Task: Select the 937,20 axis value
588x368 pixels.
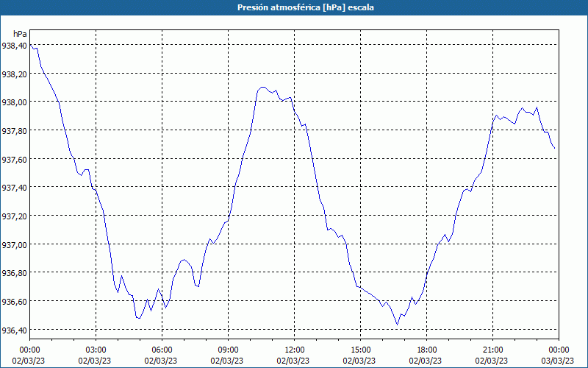Action: click(x=14, y=216)
